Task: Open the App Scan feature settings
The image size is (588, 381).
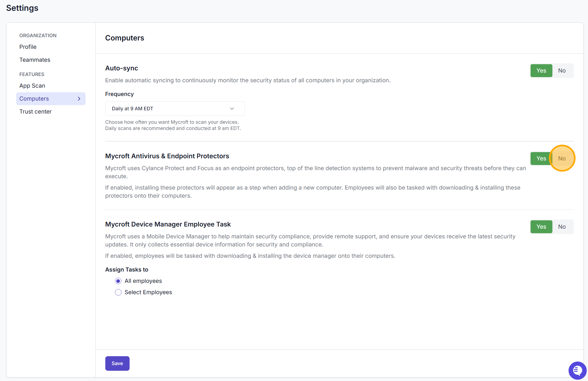Action: (32, 86)
